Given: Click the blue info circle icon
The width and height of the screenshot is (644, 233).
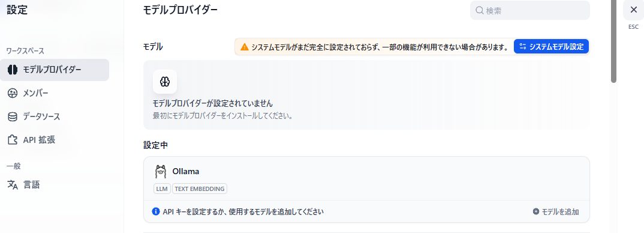Looking at the screenshot, I should (x=156, y=212).
